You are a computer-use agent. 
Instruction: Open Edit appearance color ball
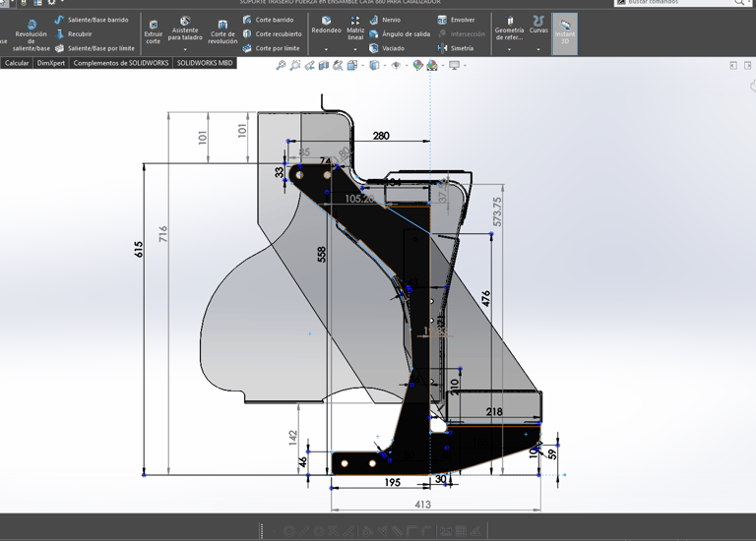417,66
